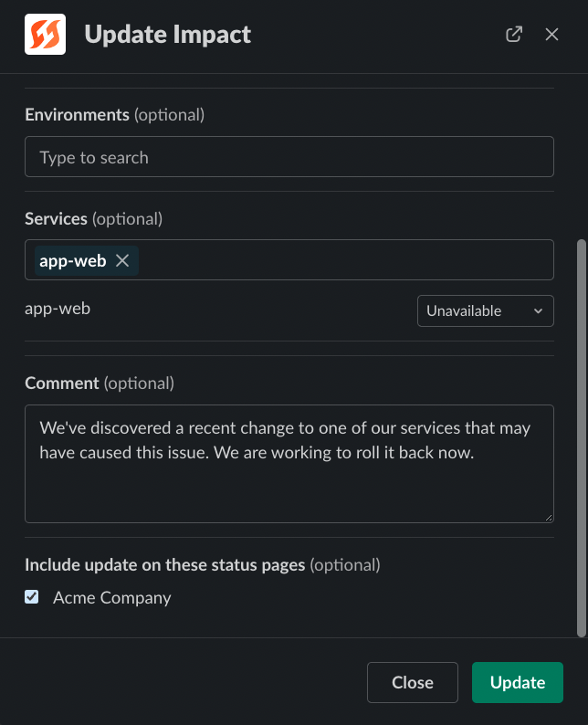Focus the Environments search field
588x725 pixels.
pos(289,157)
